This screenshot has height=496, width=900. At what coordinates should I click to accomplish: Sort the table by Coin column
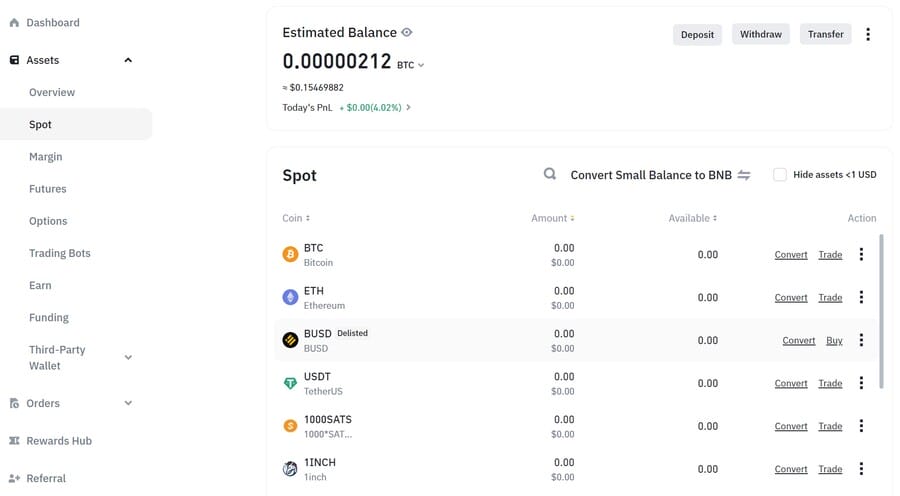pos(296,218)
